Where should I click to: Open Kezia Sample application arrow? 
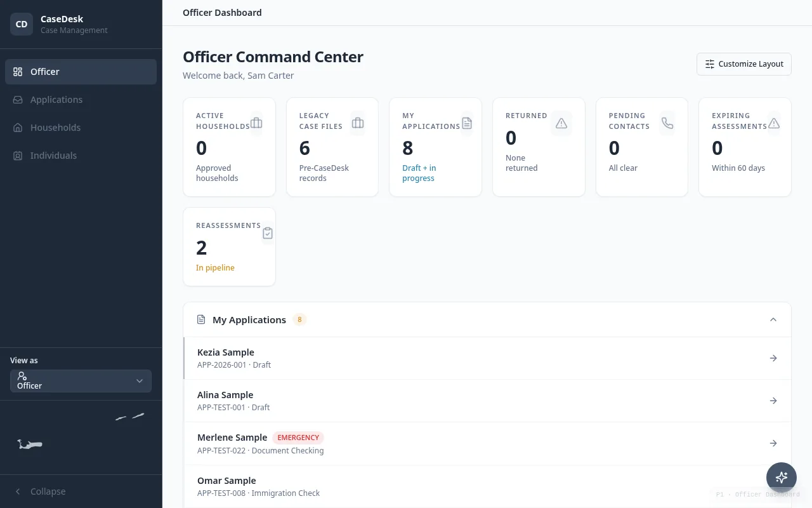773,358
